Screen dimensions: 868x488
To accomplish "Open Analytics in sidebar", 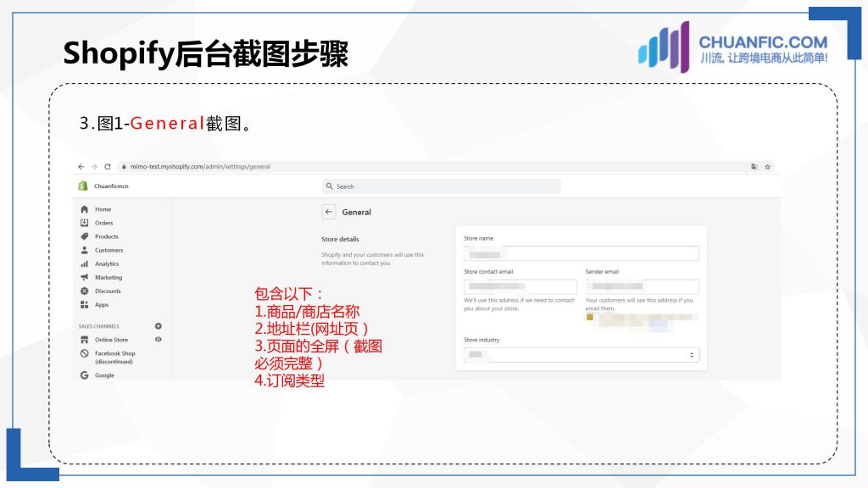I will (106, 264).
